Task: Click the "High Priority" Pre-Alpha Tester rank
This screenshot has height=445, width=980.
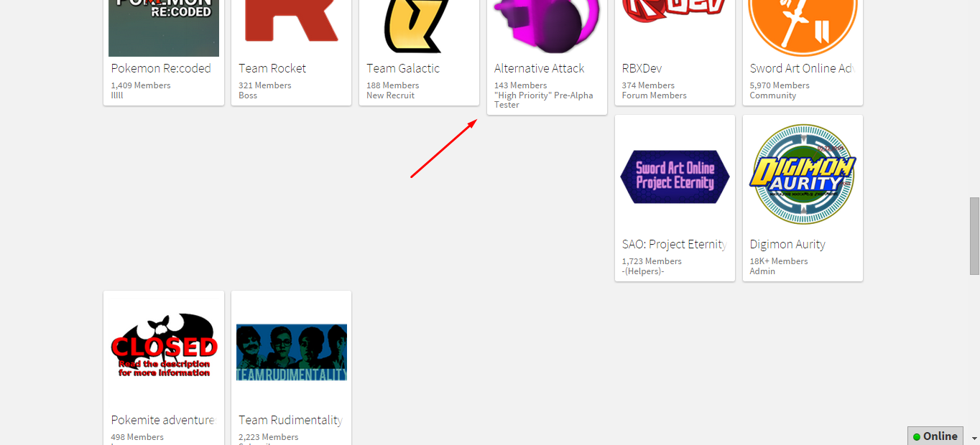Action: 544,100
